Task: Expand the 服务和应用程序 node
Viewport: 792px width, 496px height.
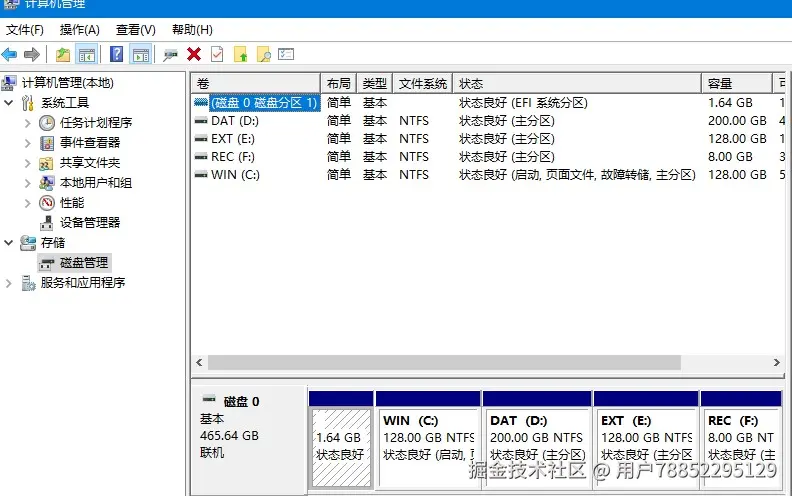Action: point(9,283)
